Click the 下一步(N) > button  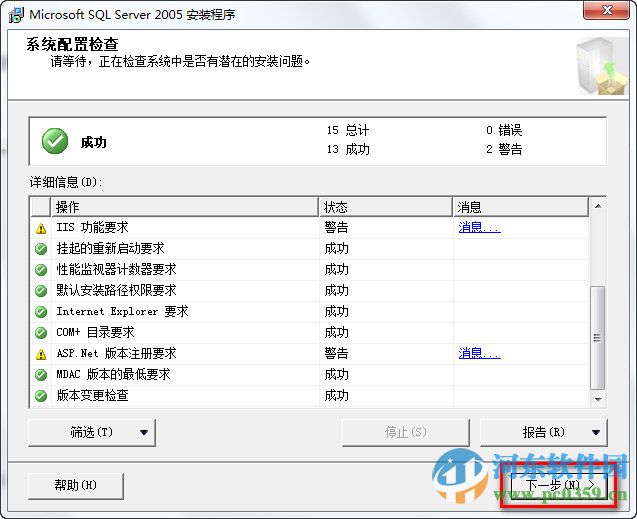559,485
